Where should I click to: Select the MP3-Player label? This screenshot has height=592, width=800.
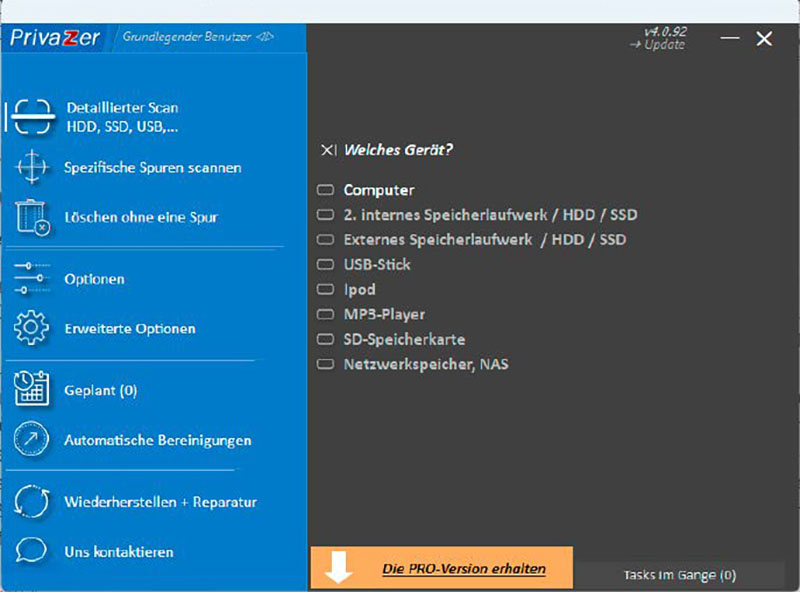[384, 314]
